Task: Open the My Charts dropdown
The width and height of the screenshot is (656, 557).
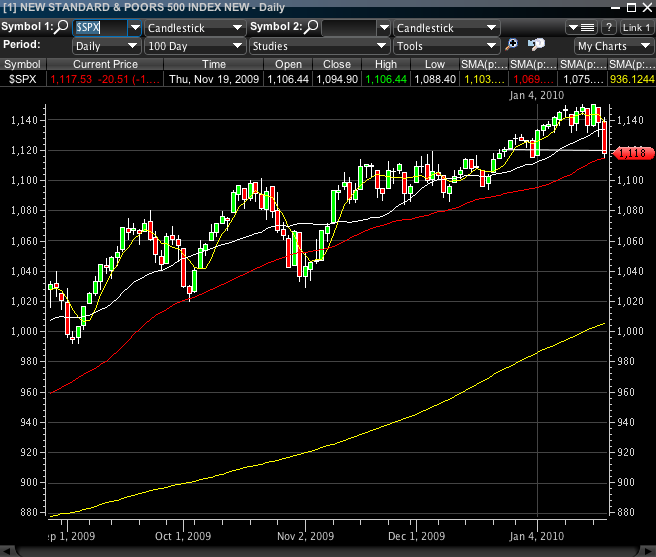Action: click(x=610, y=46)
